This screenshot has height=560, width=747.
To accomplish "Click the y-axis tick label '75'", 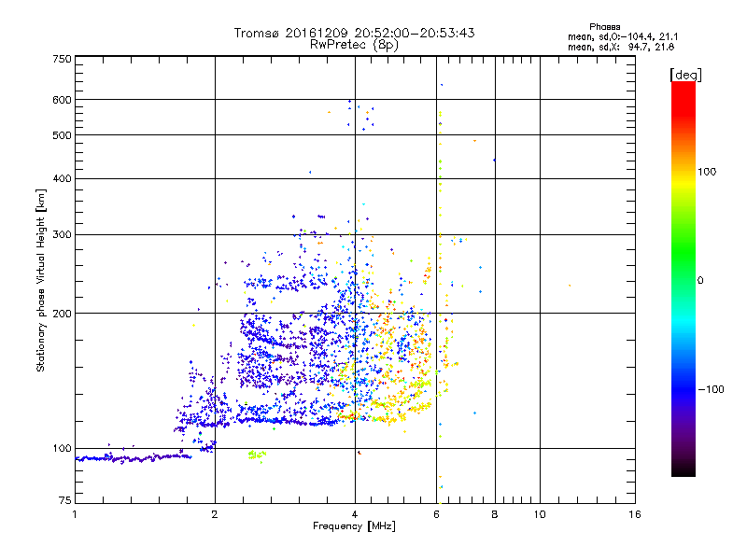I will [x=65, y=500].
